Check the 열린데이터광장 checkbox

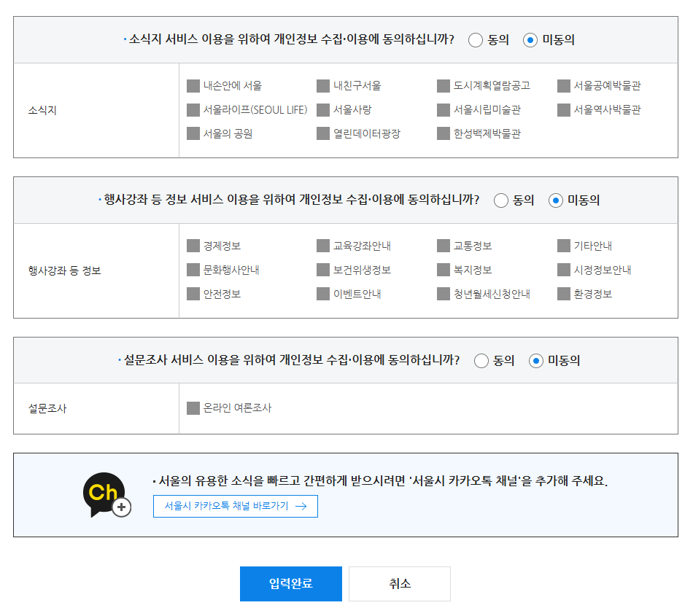point(323,133)
